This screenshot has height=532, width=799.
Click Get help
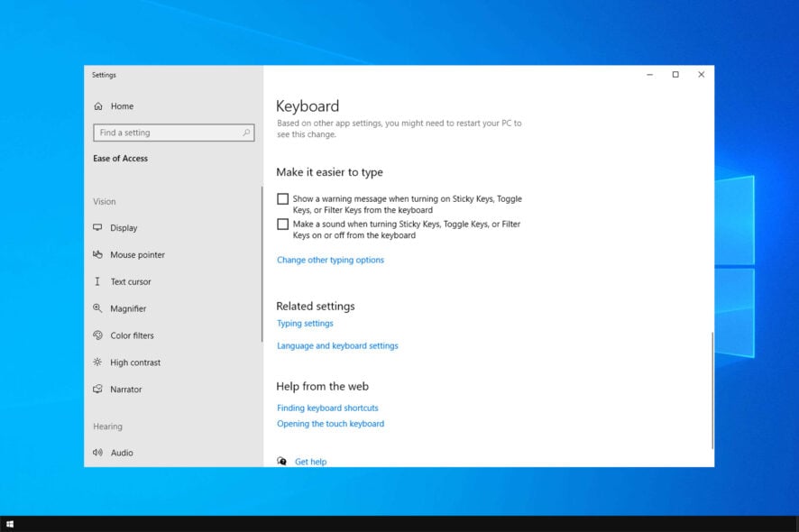click(310, 462)
